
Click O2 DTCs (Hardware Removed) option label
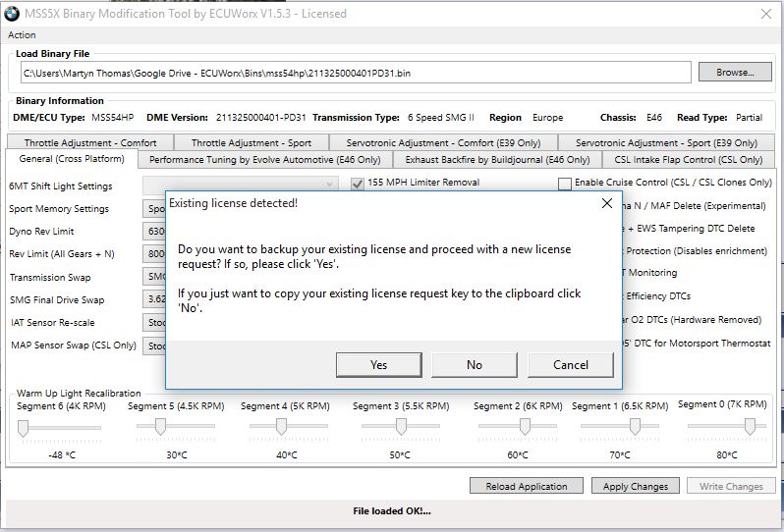point(693,320)
